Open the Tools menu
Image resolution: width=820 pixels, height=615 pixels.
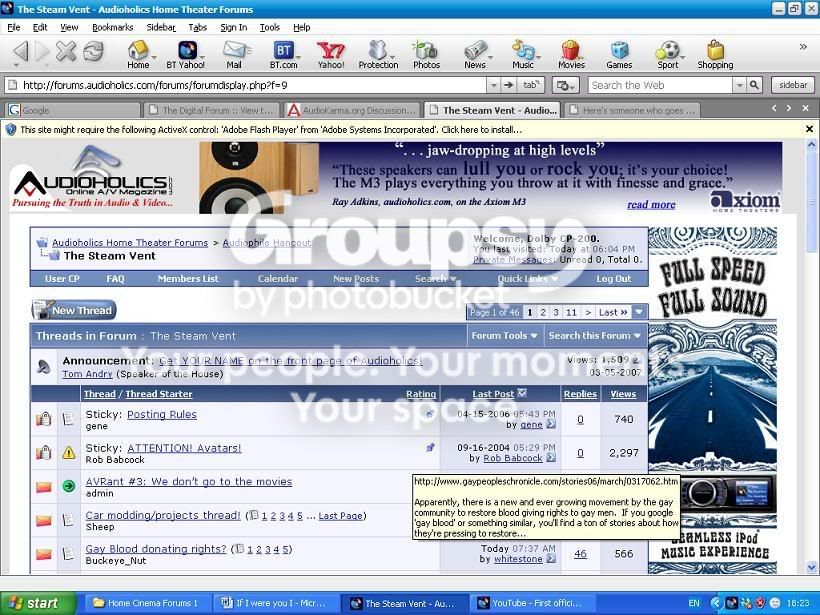270,27
